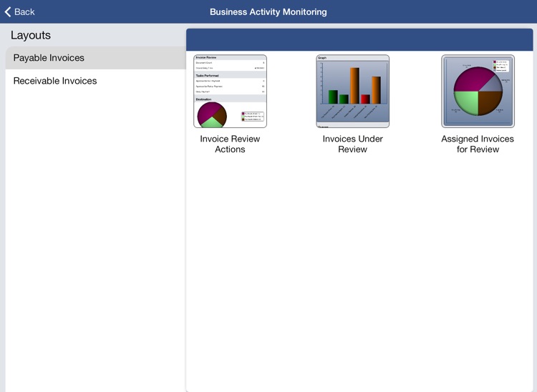The height and width of the screenshot is (392, 537).
Task: Tap the Back chevron arrow icon
Action: tap(8, 12)
